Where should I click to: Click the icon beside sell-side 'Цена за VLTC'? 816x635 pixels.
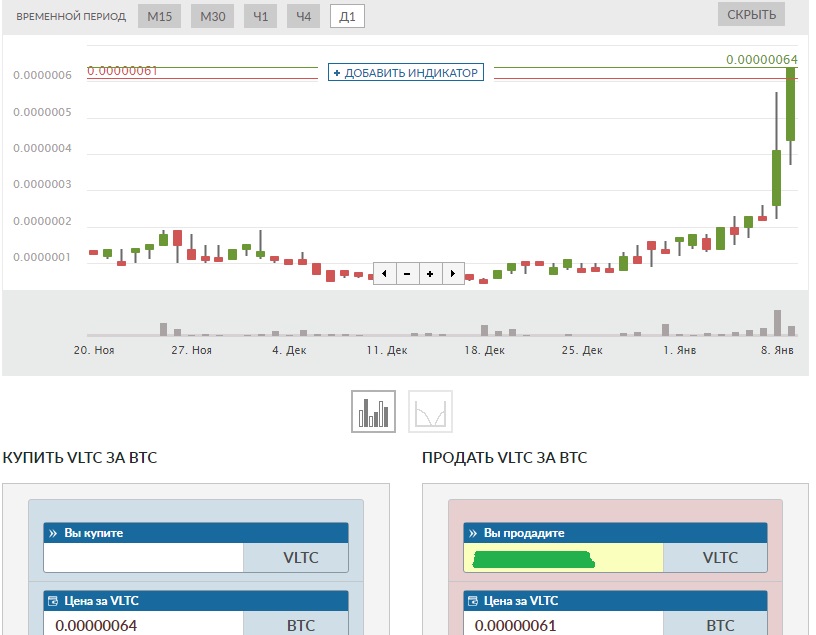pos(473,601)
